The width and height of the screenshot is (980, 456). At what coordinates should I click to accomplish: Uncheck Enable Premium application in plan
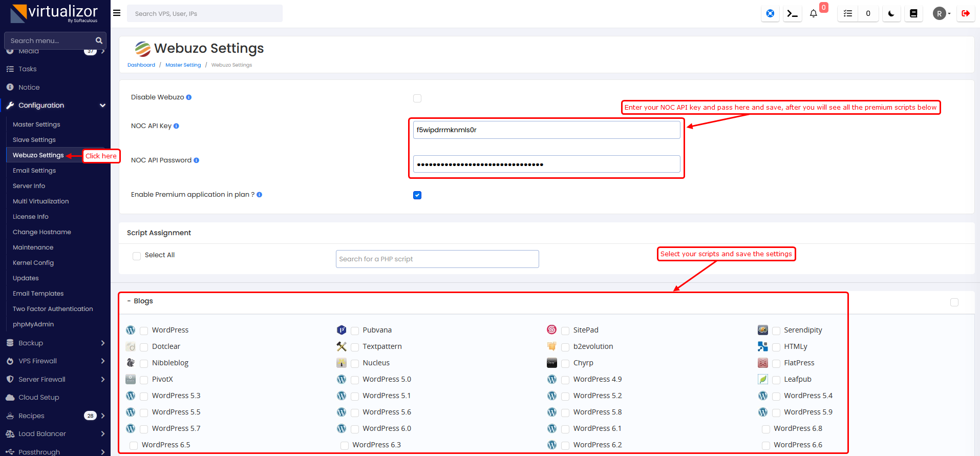click(417, 195)
